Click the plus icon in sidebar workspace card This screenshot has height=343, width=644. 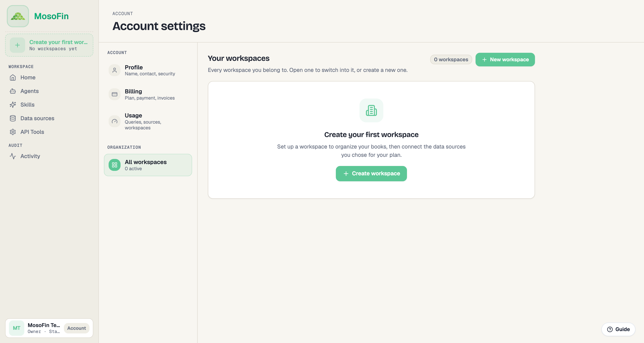pos(17,45)
